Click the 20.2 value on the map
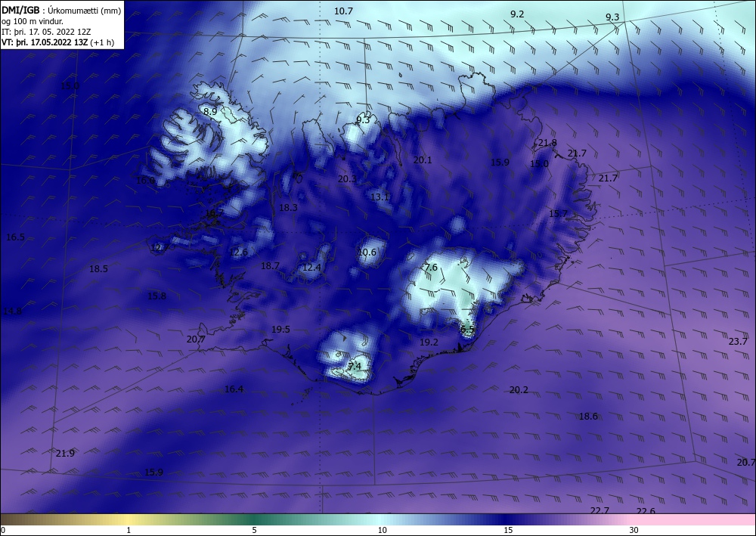Image resolution: width=756 pixels, height=536 pixels. [519, 390]
